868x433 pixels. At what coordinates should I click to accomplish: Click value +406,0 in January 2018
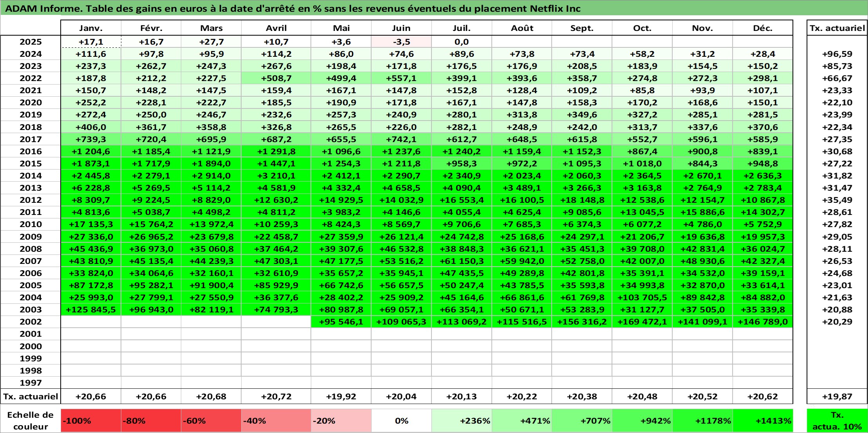click(91, 127)
